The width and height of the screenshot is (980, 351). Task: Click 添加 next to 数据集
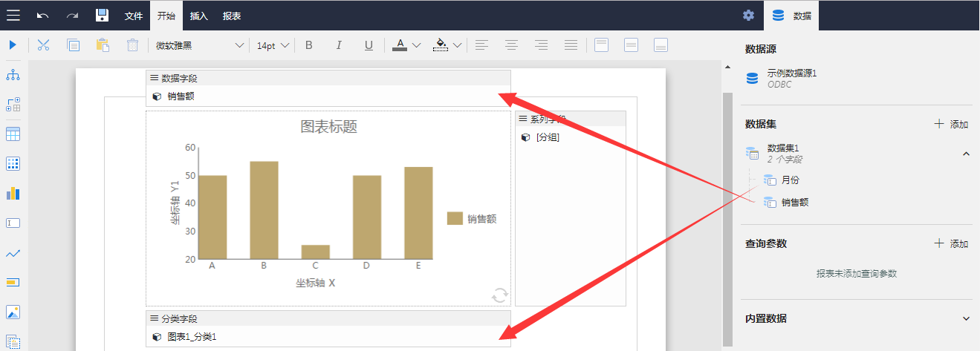pyautogui.click(x=951, y=124)
